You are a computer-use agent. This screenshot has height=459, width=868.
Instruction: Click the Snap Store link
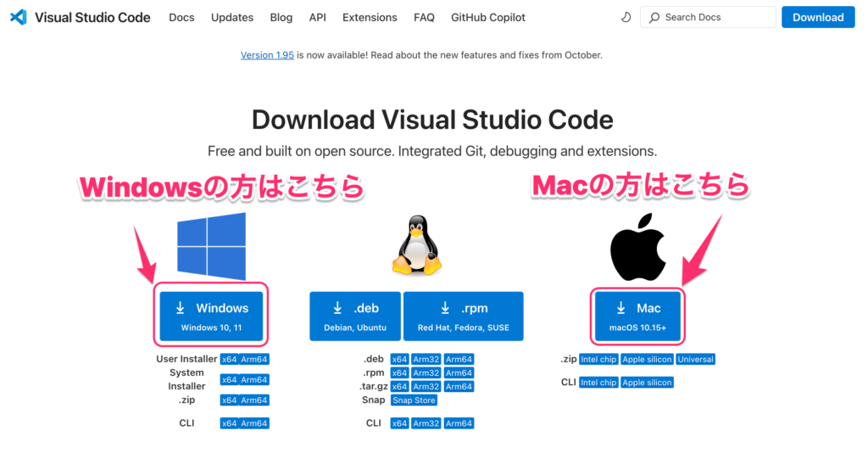click(414, 400)
